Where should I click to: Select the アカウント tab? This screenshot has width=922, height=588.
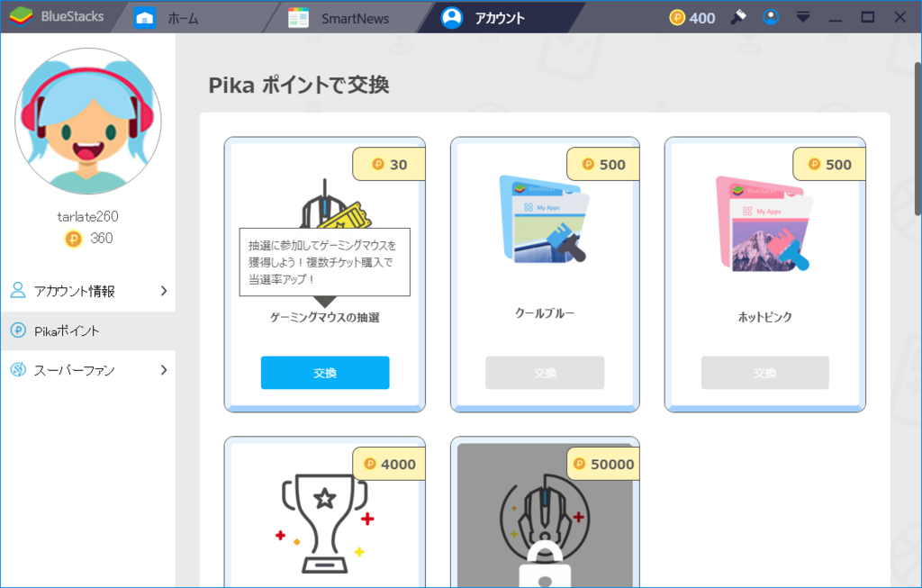(500, 18)
